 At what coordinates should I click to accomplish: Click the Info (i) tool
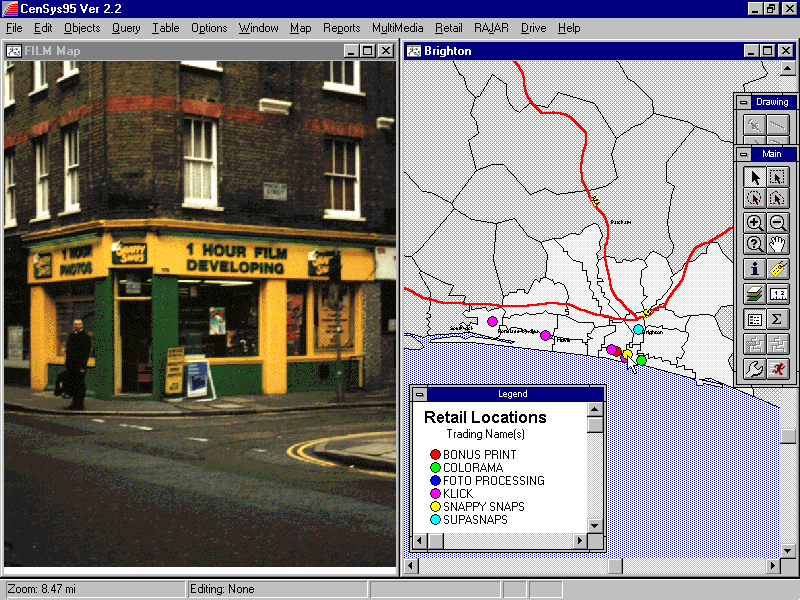click(x=755, y=268)
